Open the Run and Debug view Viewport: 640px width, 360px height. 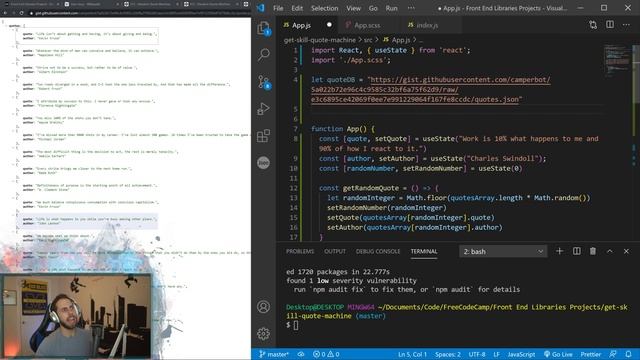(x=263, y=109)
